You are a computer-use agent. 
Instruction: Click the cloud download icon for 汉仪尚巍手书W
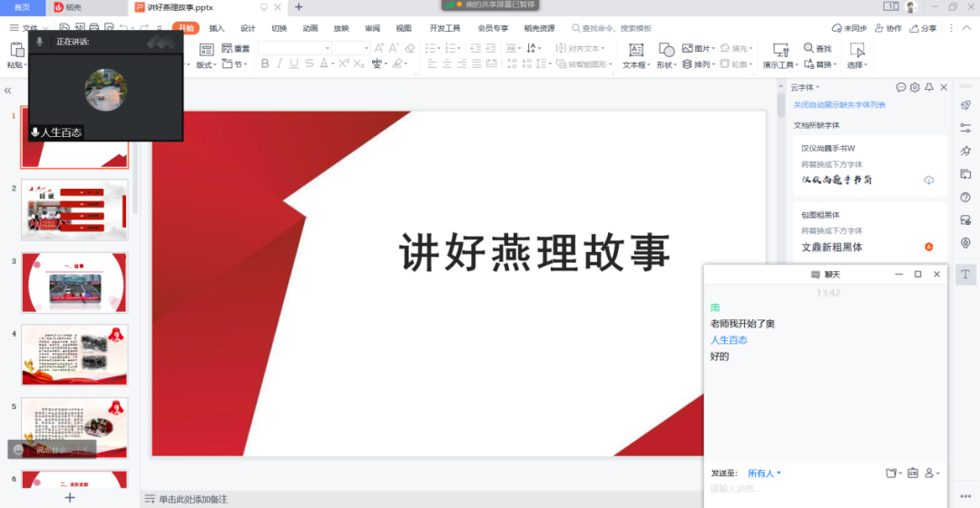[x=929, y=180]
